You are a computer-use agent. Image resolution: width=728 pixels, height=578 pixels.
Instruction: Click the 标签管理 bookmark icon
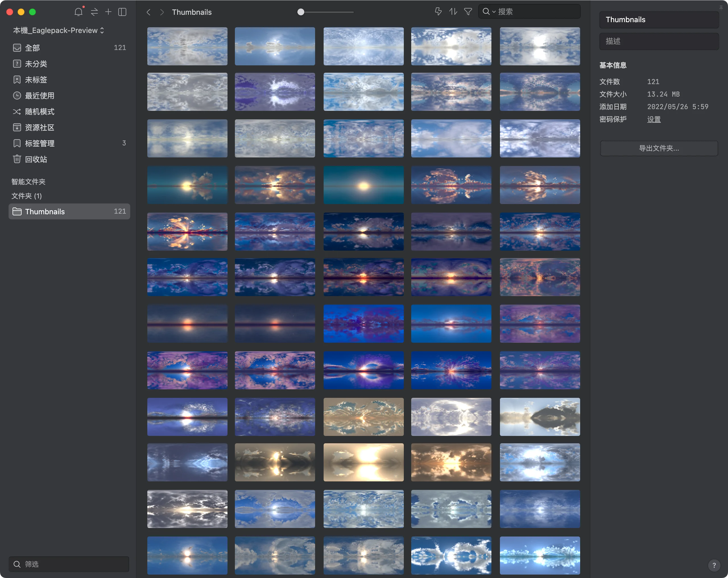pyautogui.click(x=17, y=143)
